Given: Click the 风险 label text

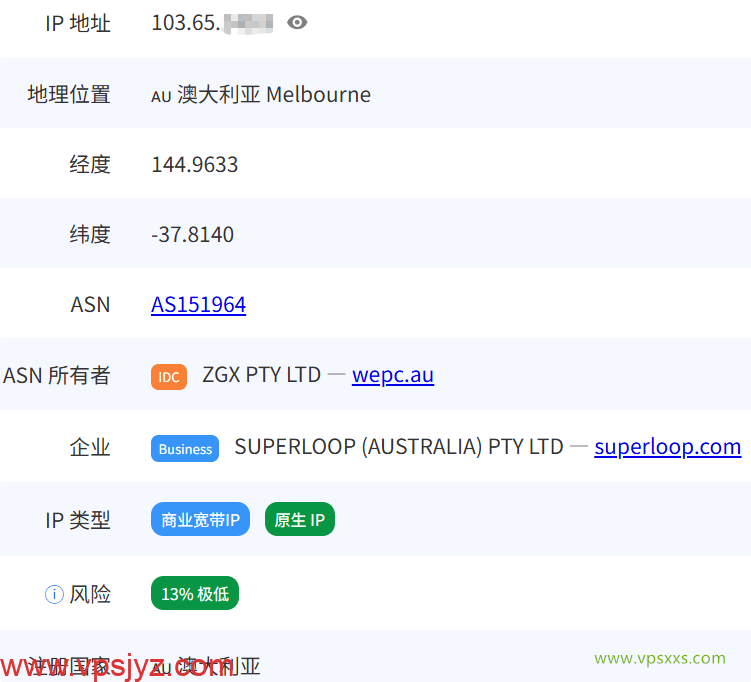Looking at the screenshot, I should click(x=90, y=594).
